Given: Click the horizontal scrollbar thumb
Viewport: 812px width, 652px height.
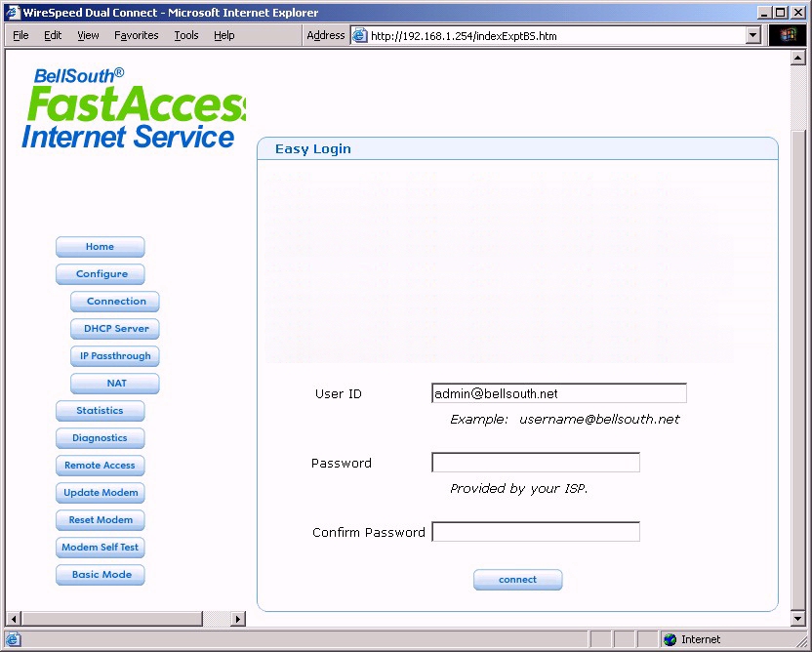Looking at the screenshot, I should (112, 619).
